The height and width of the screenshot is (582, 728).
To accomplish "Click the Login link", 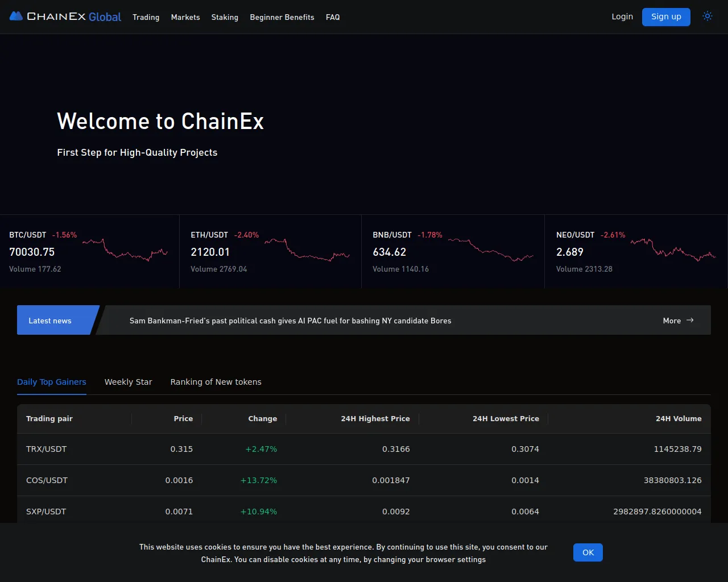I will pyautogui.click(x=622, y=16).
